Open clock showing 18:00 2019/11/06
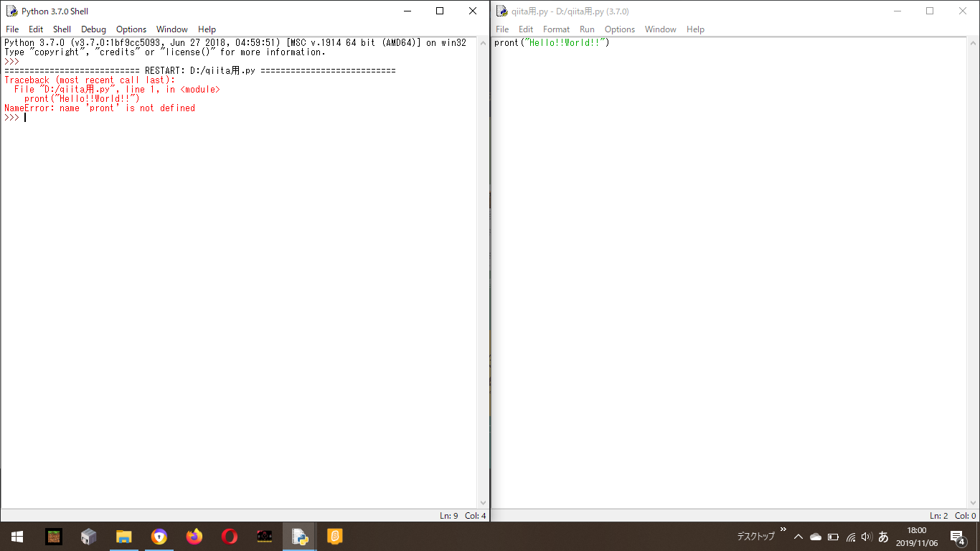Image resolution: width=980 pixels, height=551 pixels. [917, 537]
